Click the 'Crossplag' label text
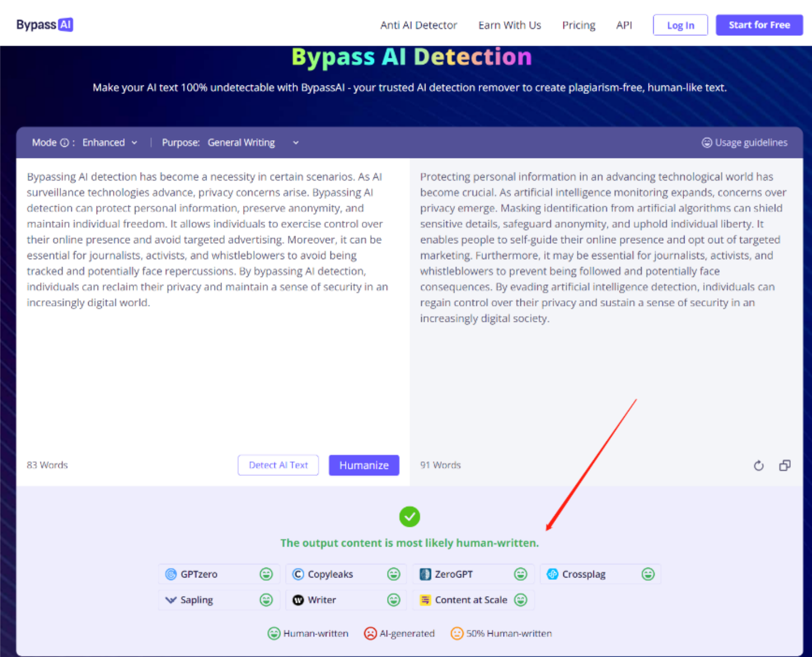Image resolution: width=812 pixels, height=657 pixels. pos(584,575)
